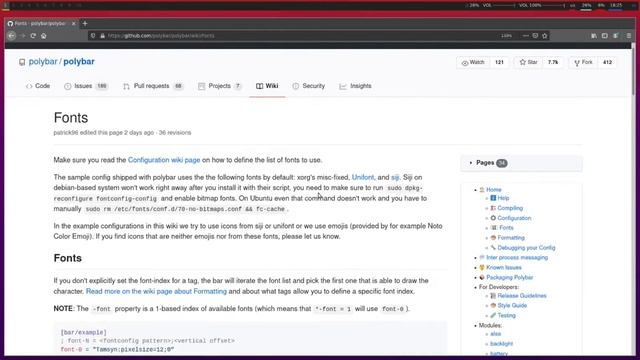Click the Star repository button
The image size is (640, 360).
tap(528, 62)
